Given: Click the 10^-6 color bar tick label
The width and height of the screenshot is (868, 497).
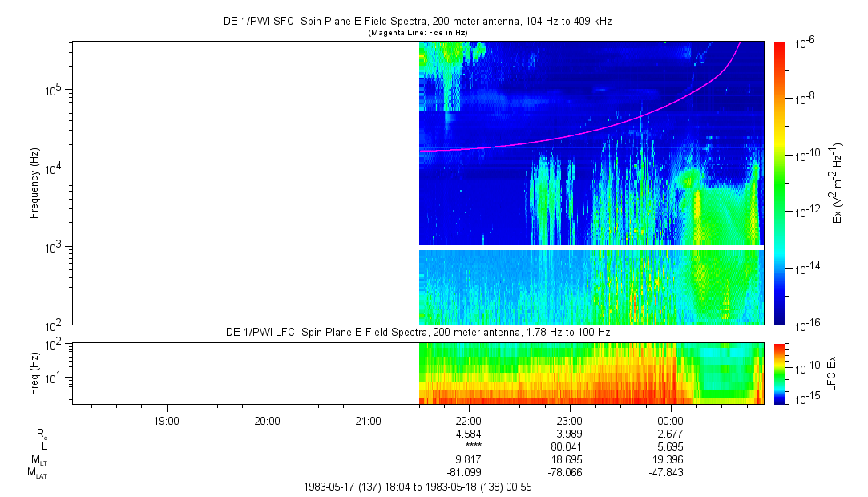Looking at the screenshot, I should tap(804, 44).
